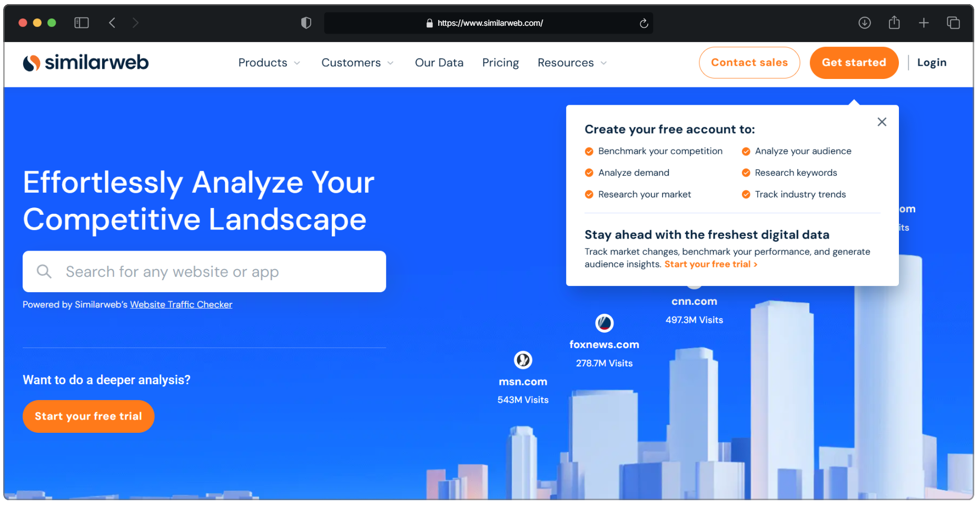Click the lock icon in address bar
Screen dimensions: 980x507
coord(429,23)
